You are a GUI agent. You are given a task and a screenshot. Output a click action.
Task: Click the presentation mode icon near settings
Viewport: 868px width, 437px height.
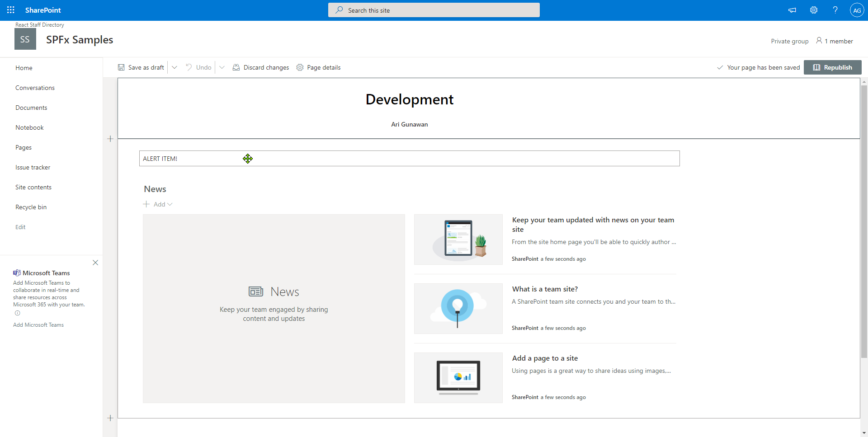point(792,10)
